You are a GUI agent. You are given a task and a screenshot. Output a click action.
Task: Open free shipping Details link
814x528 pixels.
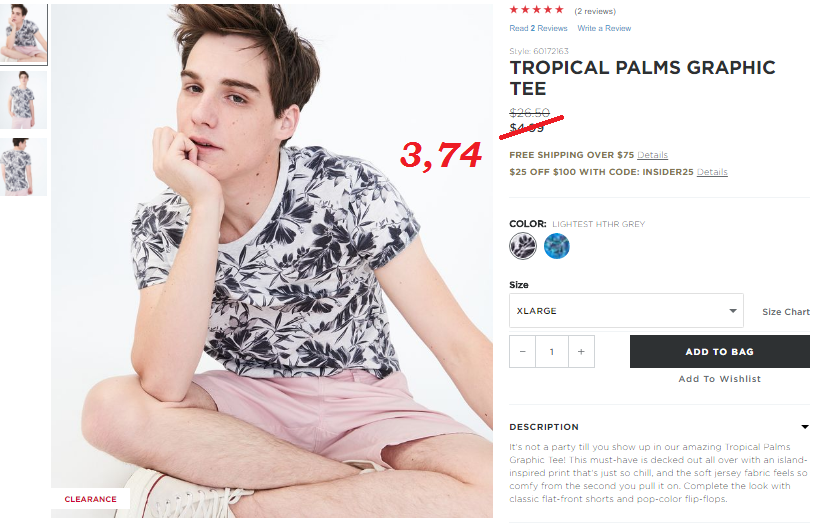pos(653,155)
